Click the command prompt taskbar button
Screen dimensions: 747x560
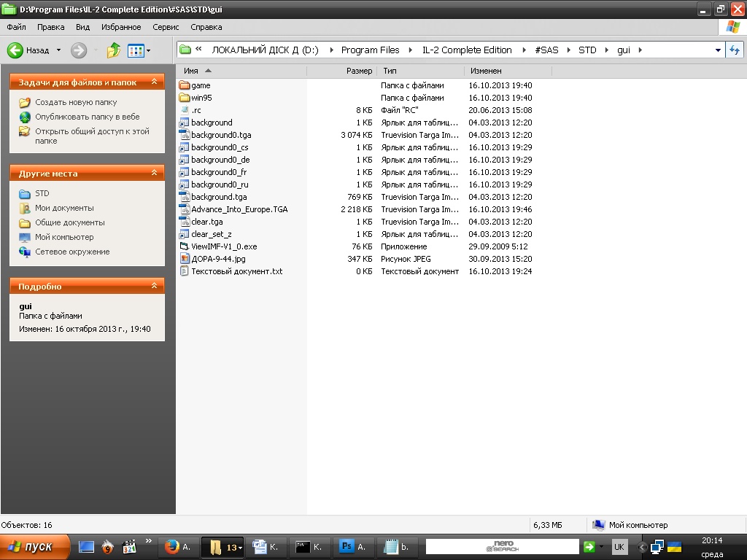pos(309,547)
